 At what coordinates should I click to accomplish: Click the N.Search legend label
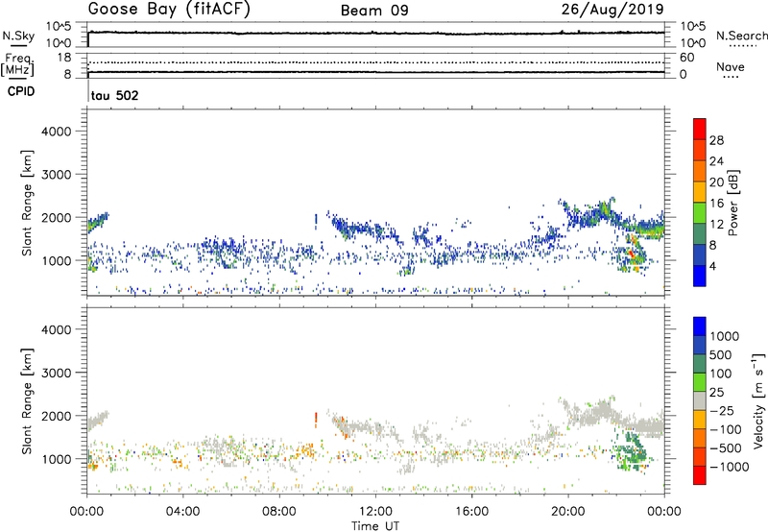point(742,36)
